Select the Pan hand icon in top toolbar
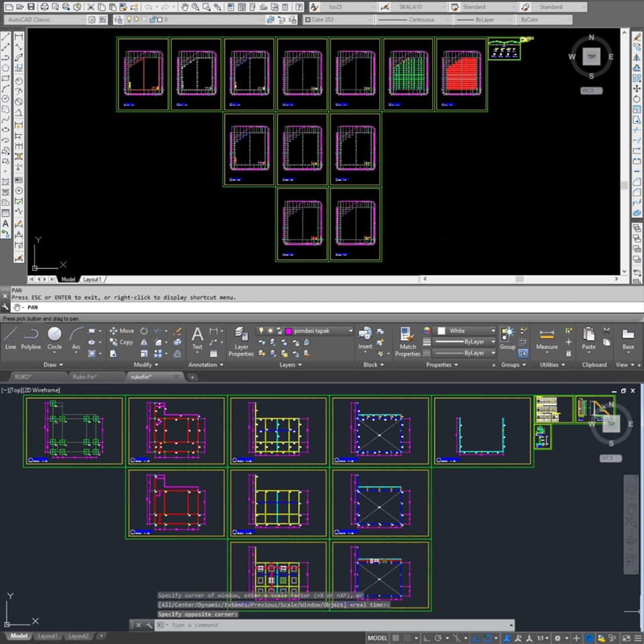Image resolution: width=644 pixels, height=644 pixels. pos(185,7)
